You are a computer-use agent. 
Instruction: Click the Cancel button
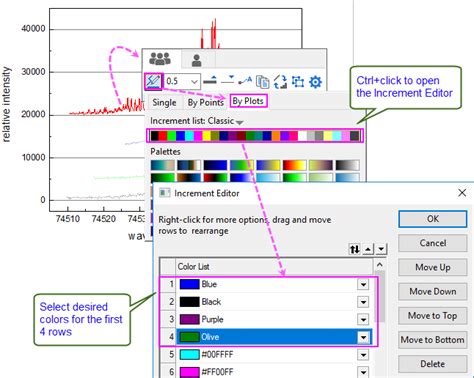433,243
